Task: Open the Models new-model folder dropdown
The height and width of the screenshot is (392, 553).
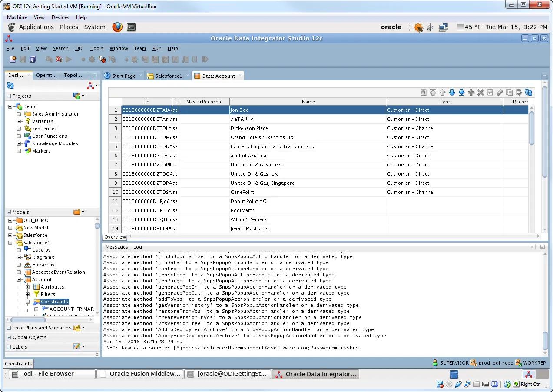Action: [x=79, y=212]
